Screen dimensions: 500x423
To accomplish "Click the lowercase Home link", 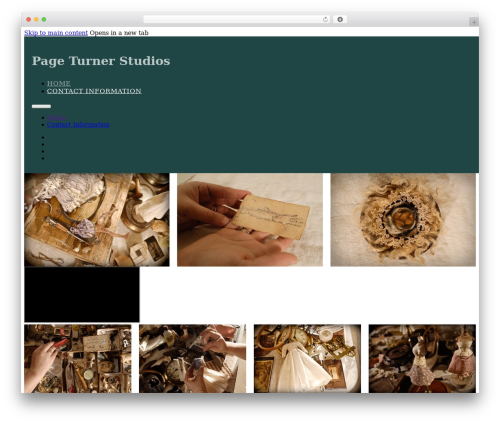I will click(56, 118).
